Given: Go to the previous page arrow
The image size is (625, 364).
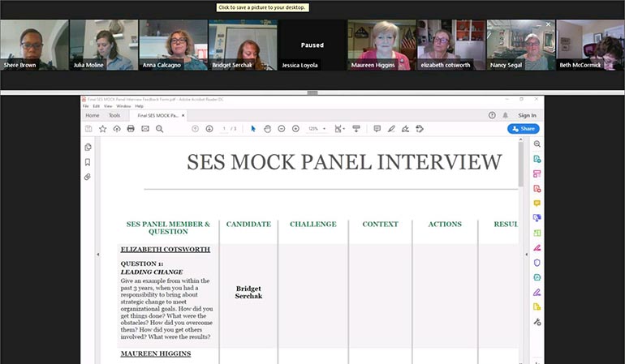Looking at the screenshot, I should 195,129.
